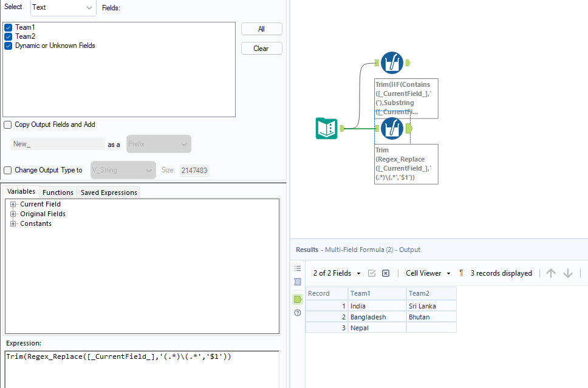588x388 pixels.
Task: Select the Text Input tool on the canvas
Action: tap(326, 129)
